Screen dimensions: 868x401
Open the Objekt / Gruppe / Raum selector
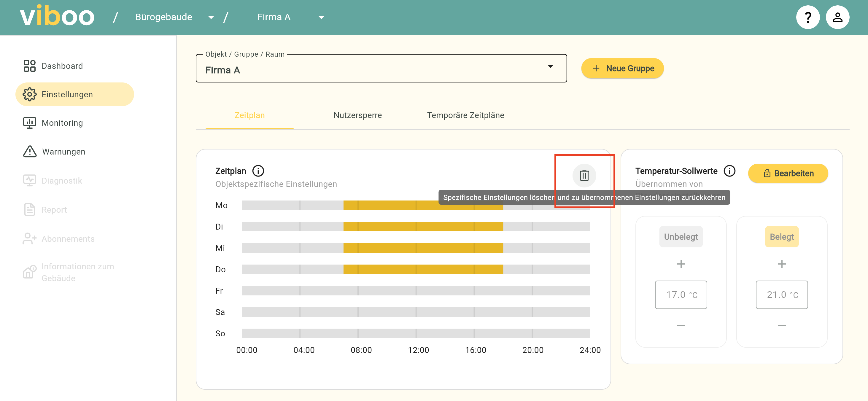click(x=381, y=69)
